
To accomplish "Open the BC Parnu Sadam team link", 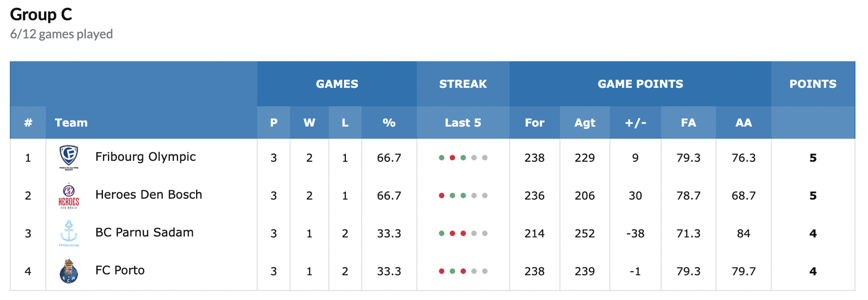I will pos(144,233).
